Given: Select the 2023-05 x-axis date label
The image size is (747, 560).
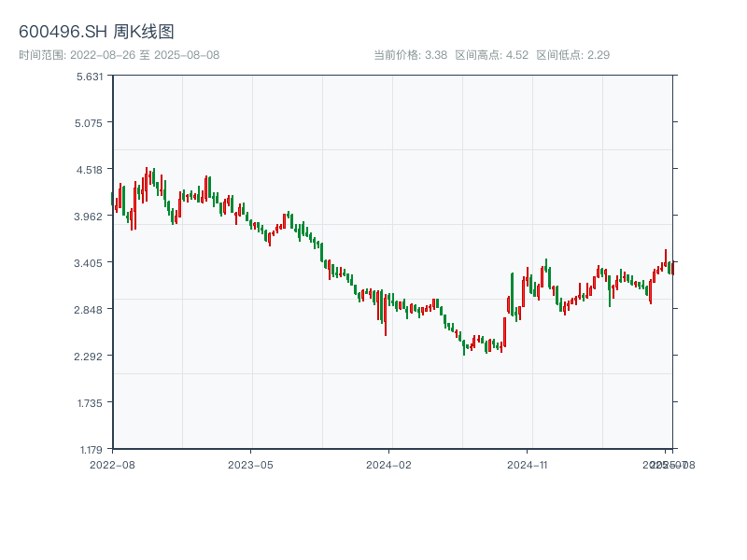Looking at the screenshot, I should point(250,464).
